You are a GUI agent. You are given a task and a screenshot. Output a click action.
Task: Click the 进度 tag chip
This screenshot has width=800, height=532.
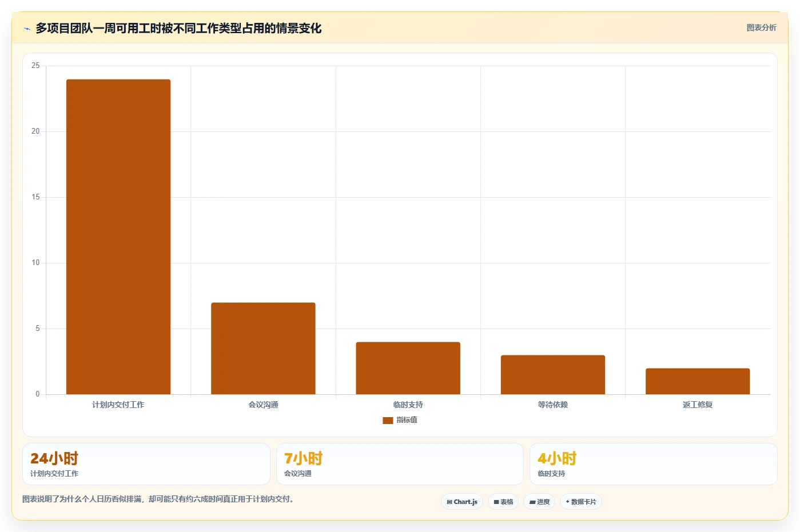539,502
